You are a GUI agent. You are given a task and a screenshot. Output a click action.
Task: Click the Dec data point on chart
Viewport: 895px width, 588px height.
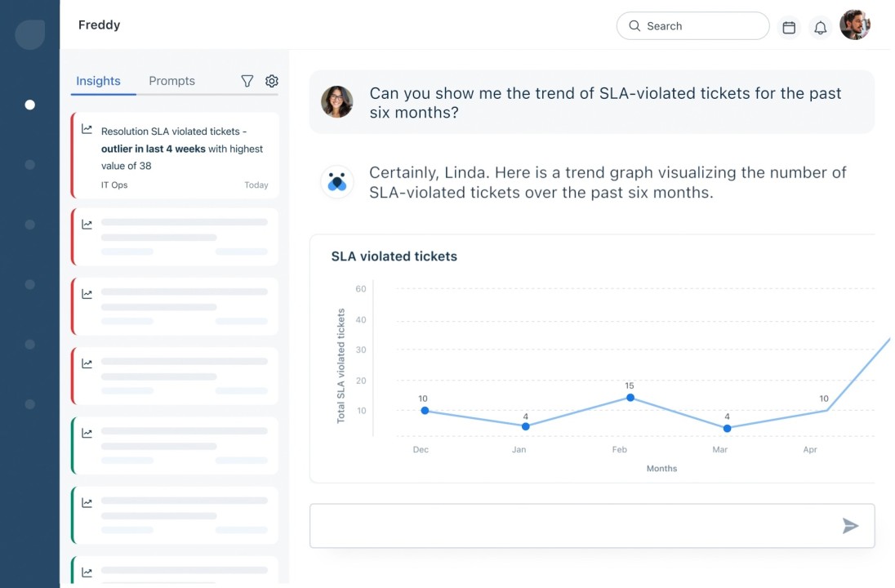coord(425,411)
